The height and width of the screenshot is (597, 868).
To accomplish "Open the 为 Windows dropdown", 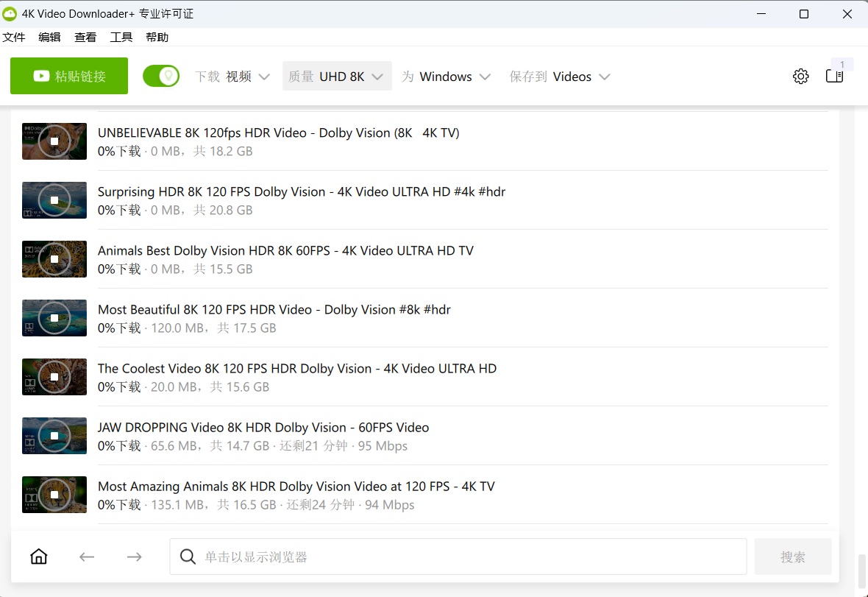I will tap(447, 77).
